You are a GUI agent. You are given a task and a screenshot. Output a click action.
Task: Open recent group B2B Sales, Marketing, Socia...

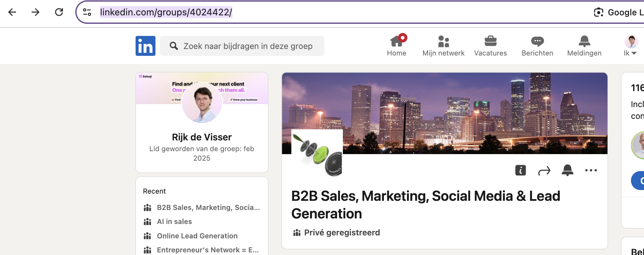click(x=208, y=208)
